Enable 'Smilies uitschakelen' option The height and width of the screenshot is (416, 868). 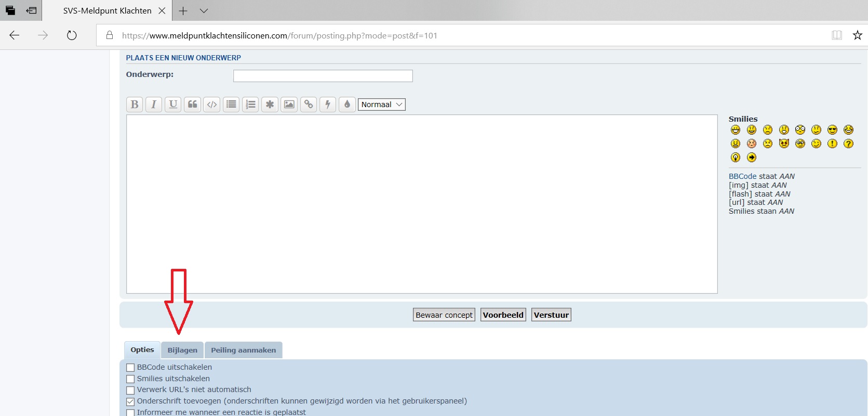130,379
